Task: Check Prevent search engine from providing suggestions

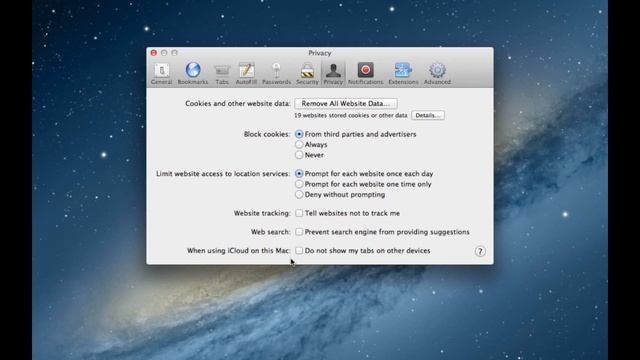Action: point(299,232)
